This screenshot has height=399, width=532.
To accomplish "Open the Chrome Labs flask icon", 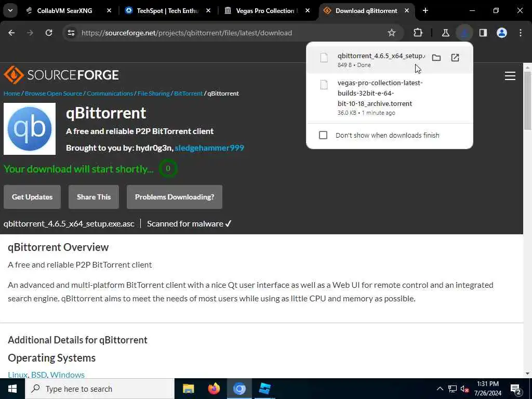I will (445, 33).
